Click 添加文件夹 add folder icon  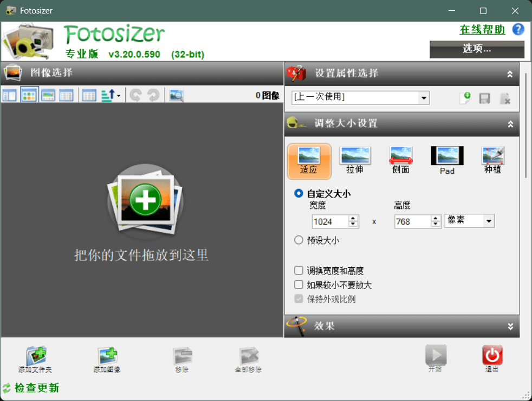coord(36,359)
